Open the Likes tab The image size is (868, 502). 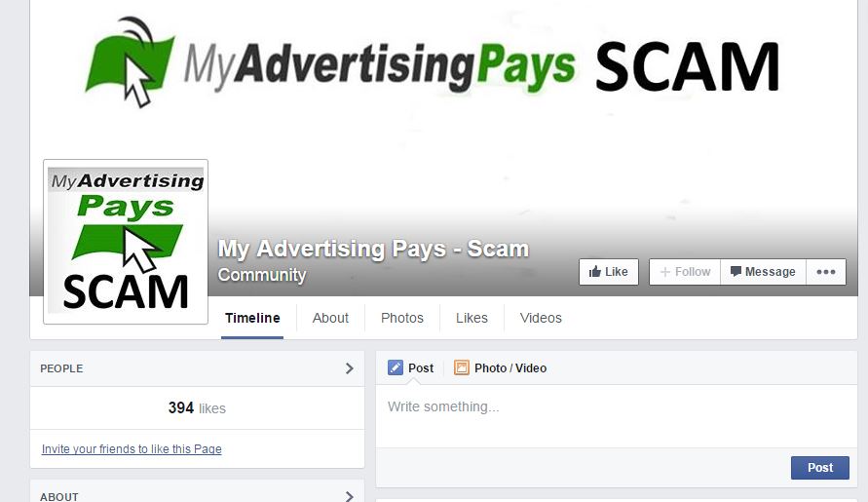coord(472,318)
